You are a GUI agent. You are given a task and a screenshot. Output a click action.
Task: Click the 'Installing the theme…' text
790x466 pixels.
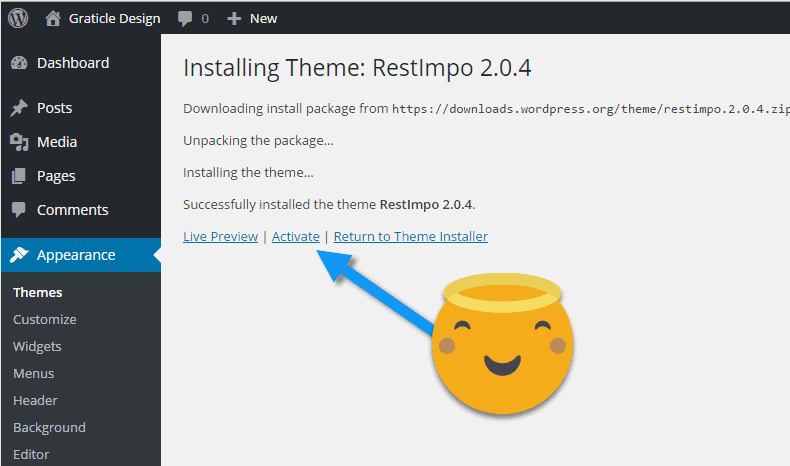[x=248, y=173]
